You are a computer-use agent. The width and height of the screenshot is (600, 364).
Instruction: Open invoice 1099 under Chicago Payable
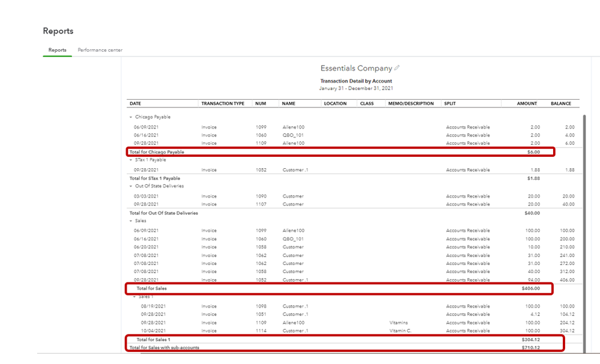(x=354, y=127)
